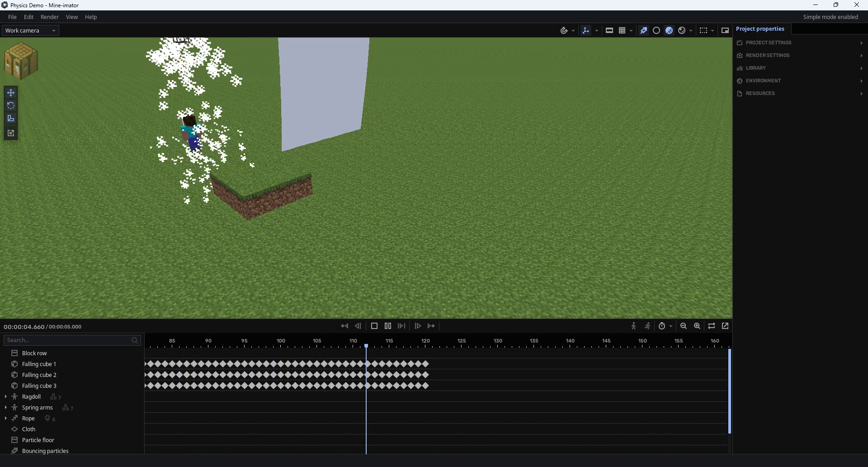Pause the animation playback
The width and height of the screenshot is (868, 467).
click(388, 326)
